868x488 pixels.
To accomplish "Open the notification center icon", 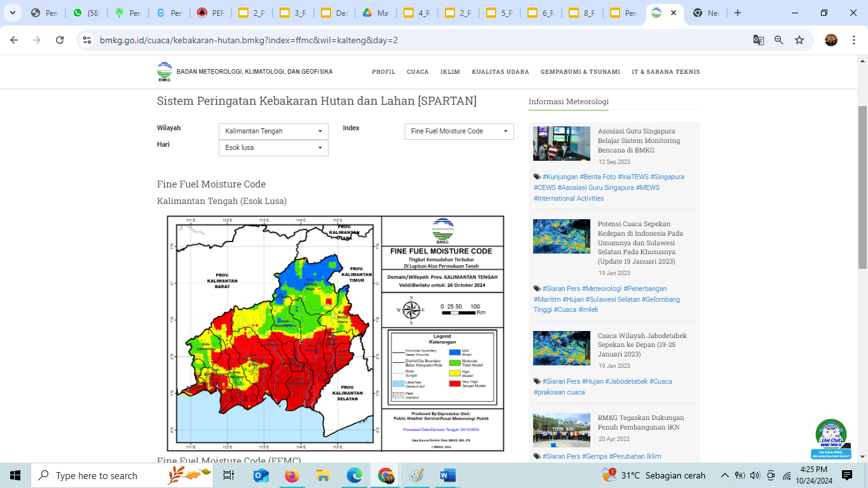I will point(847,475).
